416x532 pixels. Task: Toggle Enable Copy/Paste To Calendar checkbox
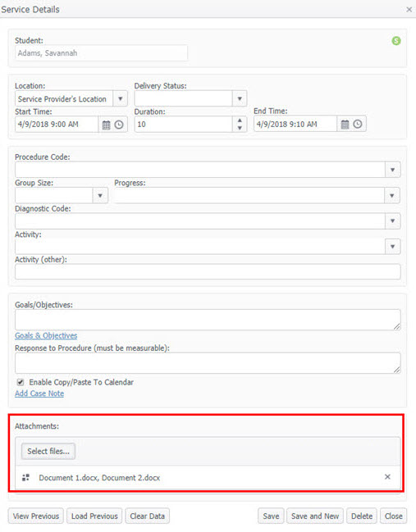click(21, 382)
